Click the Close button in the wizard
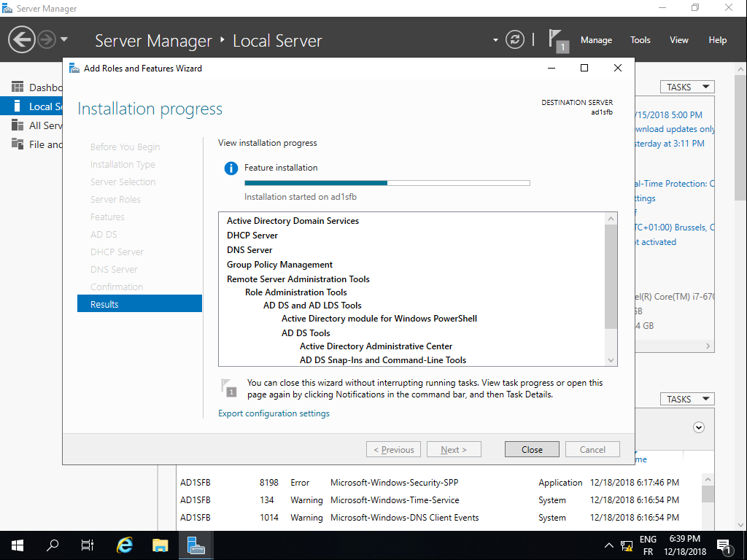The width and height of the screenshot is (747, 560). [x=532, y=449]
